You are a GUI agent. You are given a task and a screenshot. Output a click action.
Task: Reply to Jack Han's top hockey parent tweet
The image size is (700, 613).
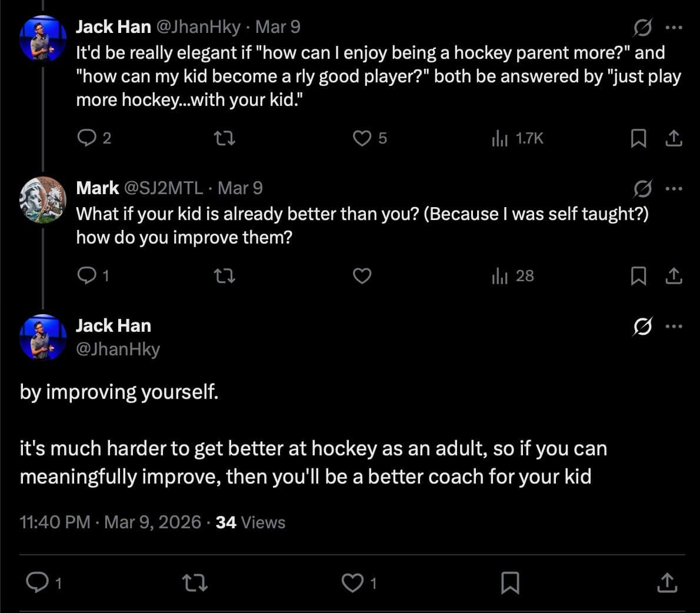click(x=86, y=138)
